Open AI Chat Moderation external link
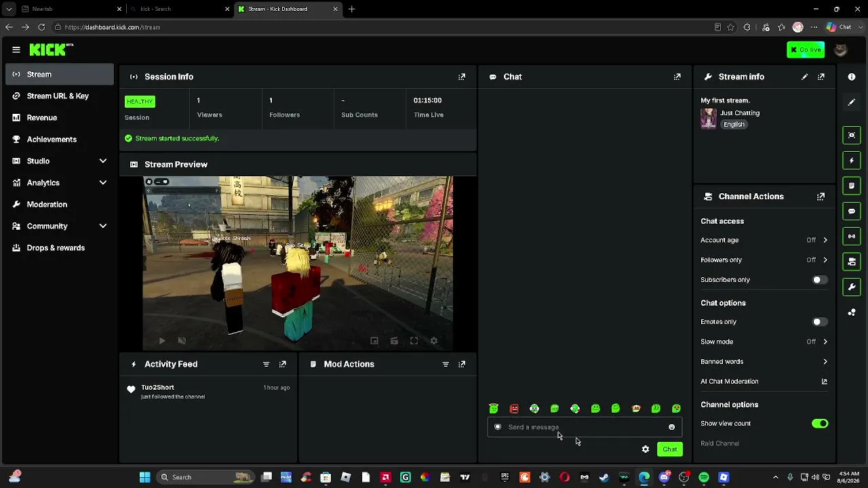This screenshot has height=488, width=868. (824, 382)
